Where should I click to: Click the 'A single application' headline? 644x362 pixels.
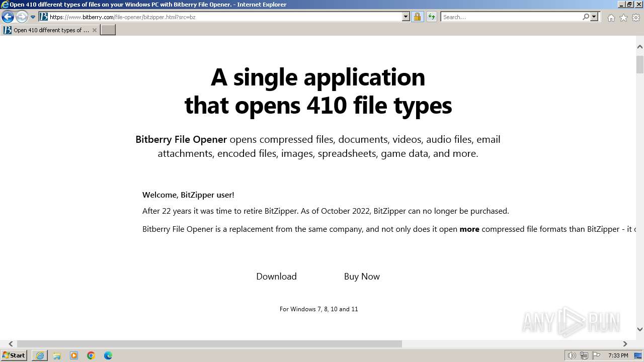(x=318, y=77)
